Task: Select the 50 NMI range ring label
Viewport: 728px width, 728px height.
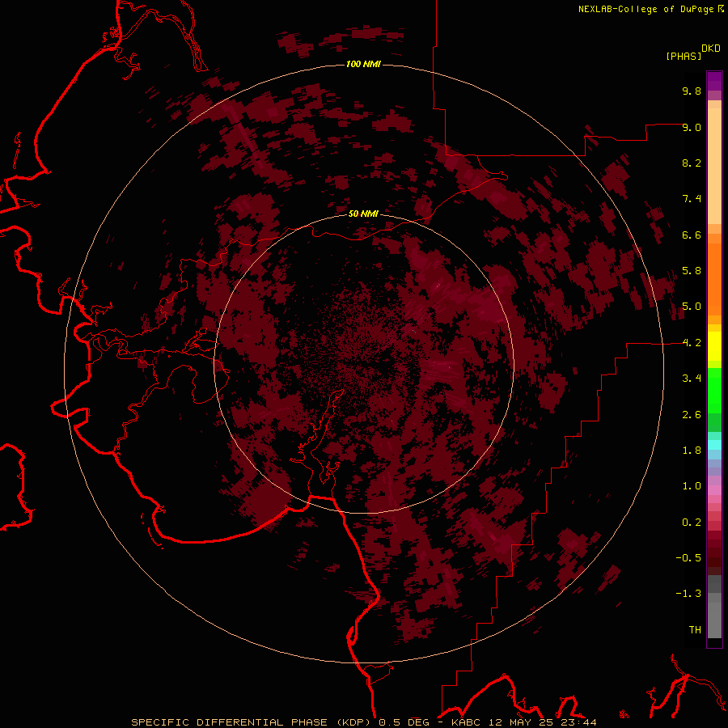Action: (x=363, y=214)
